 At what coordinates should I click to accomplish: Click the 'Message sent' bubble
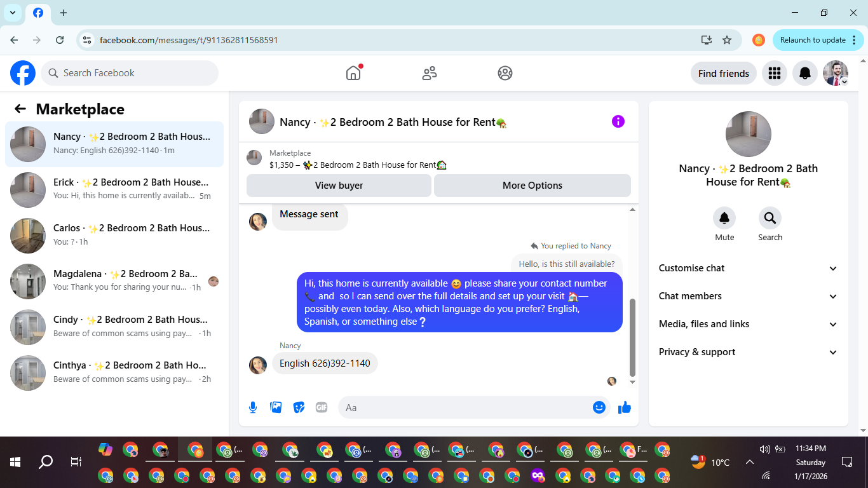point(309,215)
